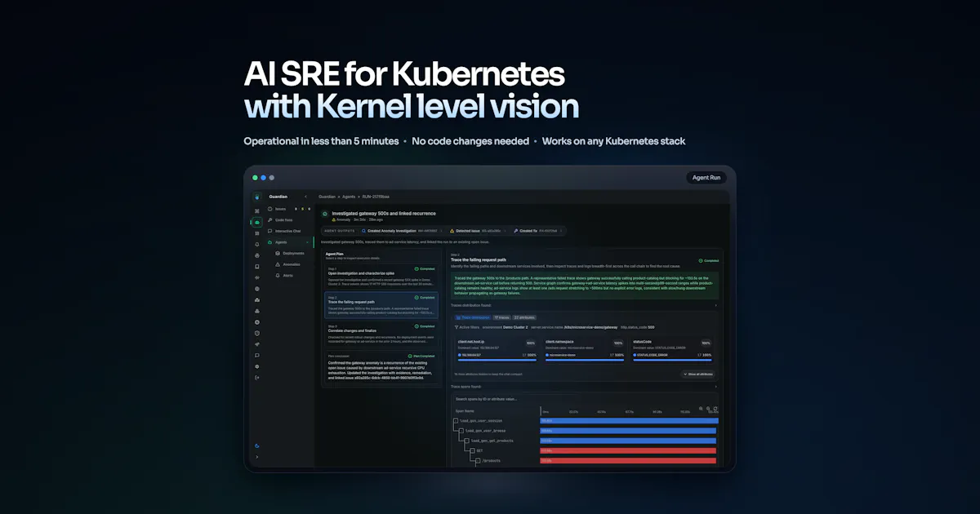The height and width of the screenshot is (514, 980).
Task: Open Deployments under Agents
Action: tap(293, 253)
